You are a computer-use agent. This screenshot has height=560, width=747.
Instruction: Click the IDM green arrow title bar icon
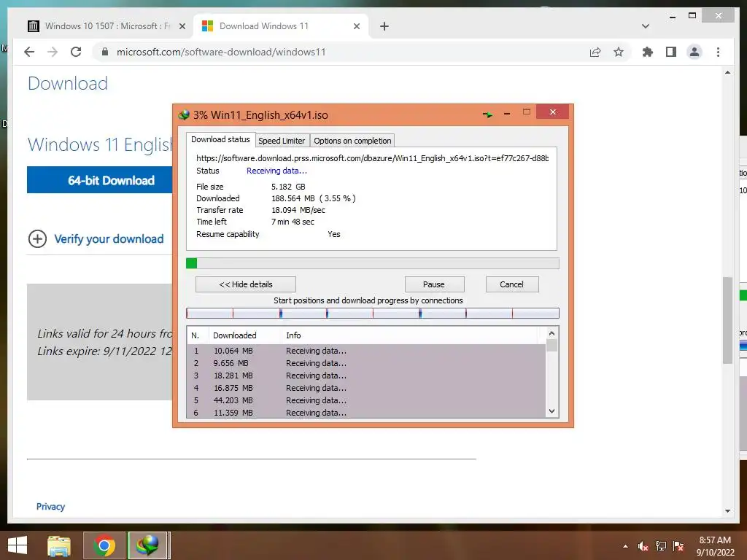tap(487, 114)
